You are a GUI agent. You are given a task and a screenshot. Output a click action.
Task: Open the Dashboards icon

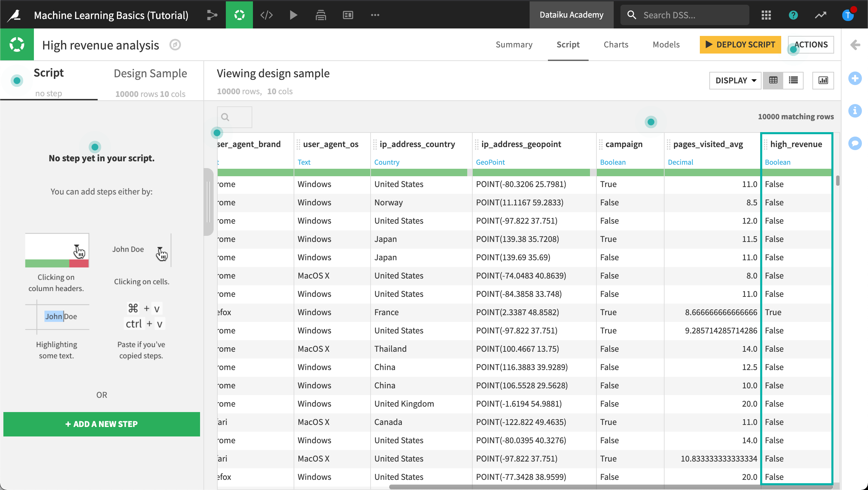coord(348,15)
